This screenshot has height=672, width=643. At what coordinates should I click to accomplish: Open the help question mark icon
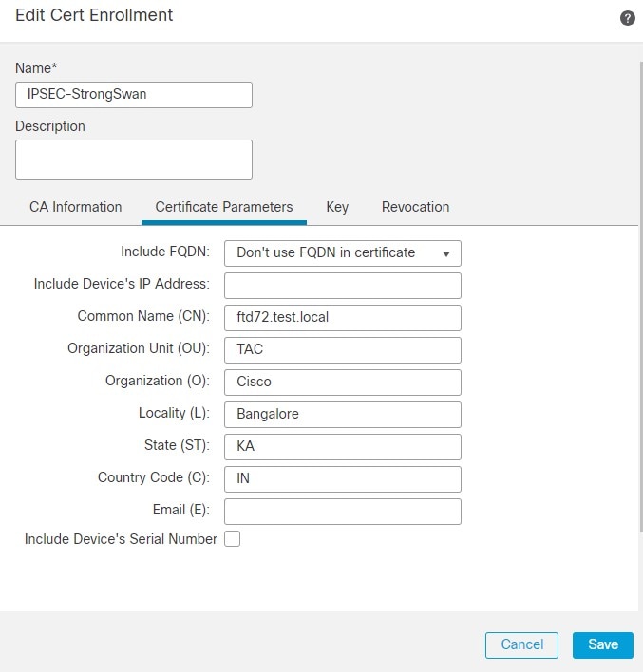point(627,18)
